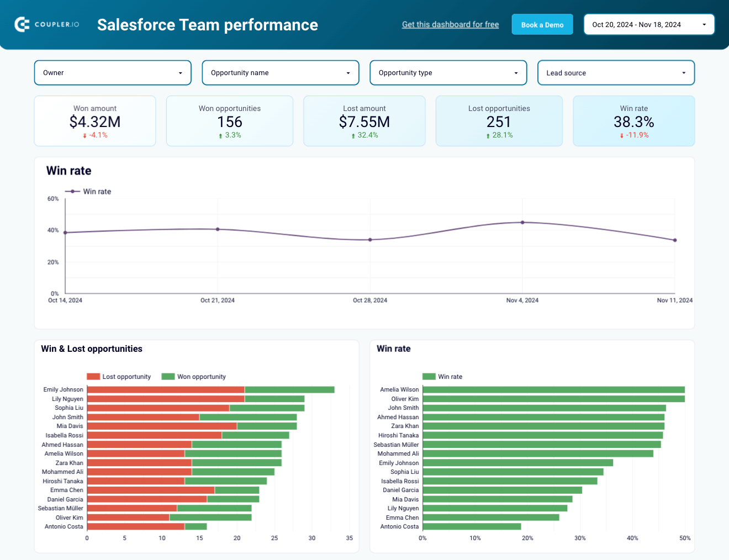Toggle the Lost opportunity legend swatch
This screenshot has width=729, height=560.
tap(93, 377)
